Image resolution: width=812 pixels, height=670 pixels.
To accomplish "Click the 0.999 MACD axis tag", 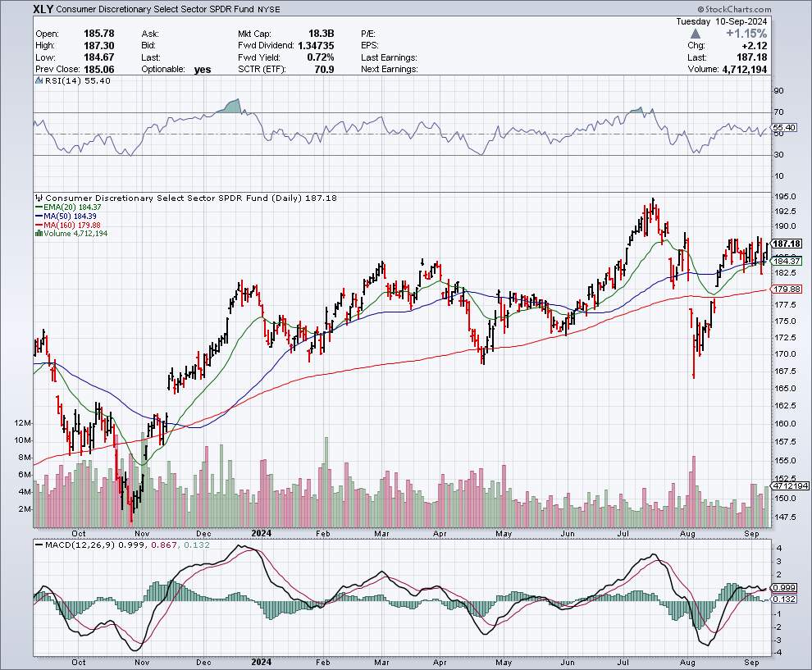I will [784, 588].
